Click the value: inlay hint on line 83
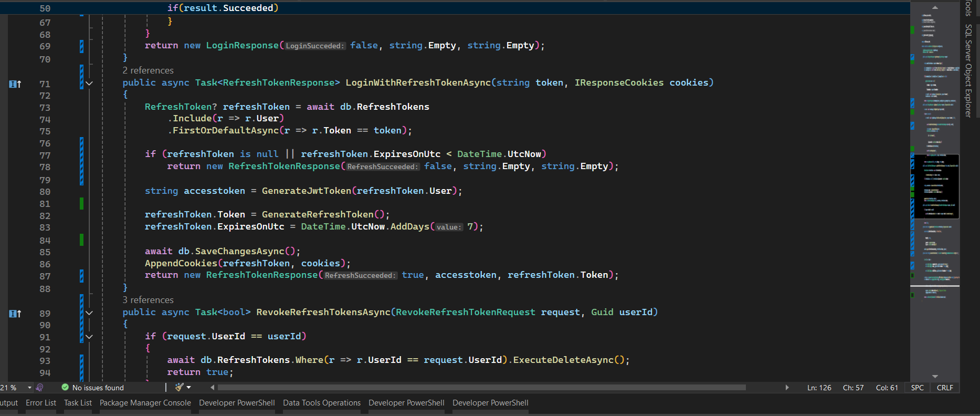The width and height of the screenshot is (980, 416). pos(449,227)
